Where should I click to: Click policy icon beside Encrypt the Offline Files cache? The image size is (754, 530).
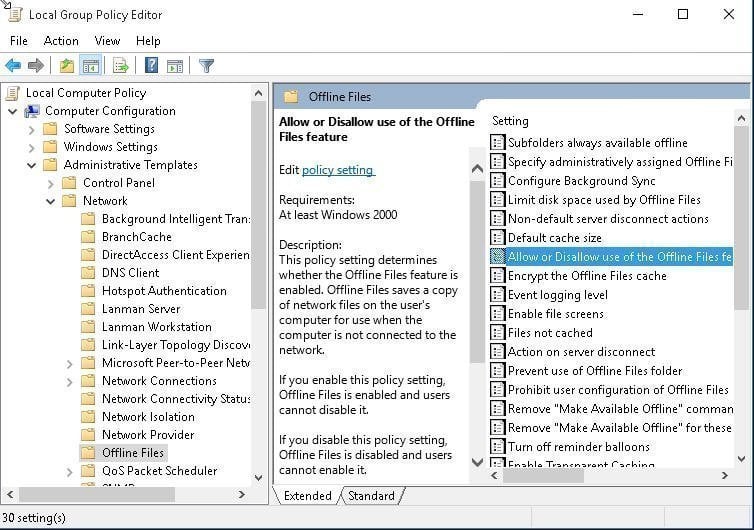pyautogui.click(x=497, y=275)
